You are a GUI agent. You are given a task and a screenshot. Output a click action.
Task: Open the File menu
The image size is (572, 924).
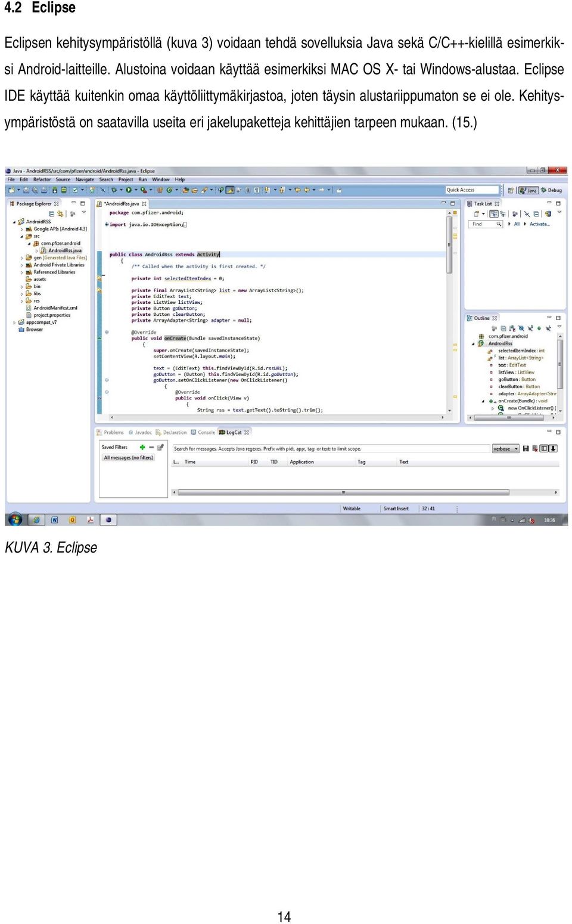point(11,179)
